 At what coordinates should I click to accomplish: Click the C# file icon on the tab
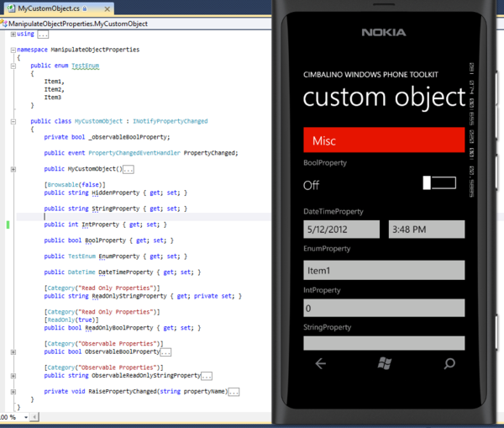12,8
